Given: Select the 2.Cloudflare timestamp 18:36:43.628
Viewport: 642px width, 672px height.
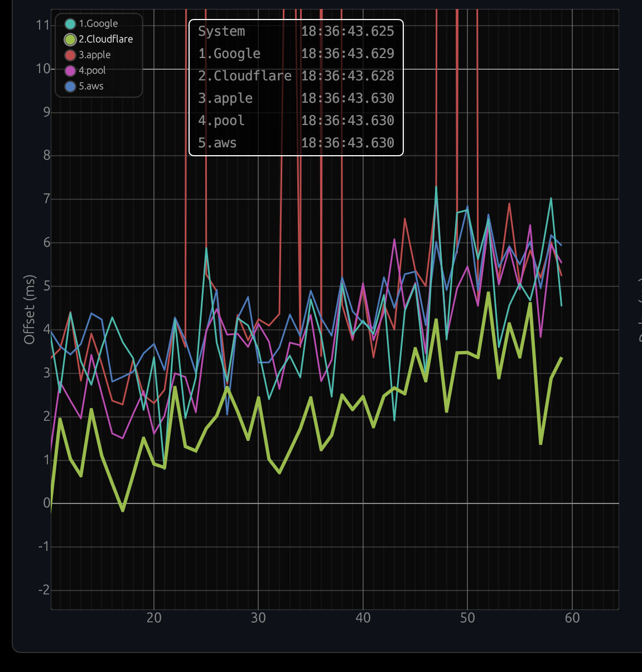Looking at the screenshot, I should [x=347, y=76].
